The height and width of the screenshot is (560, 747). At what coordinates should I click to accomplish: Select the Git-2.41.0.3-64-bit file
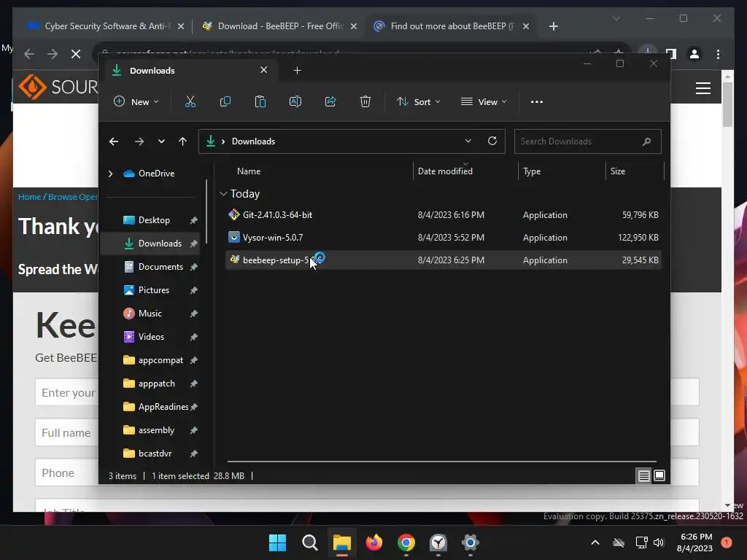click(x=444, y=215)
